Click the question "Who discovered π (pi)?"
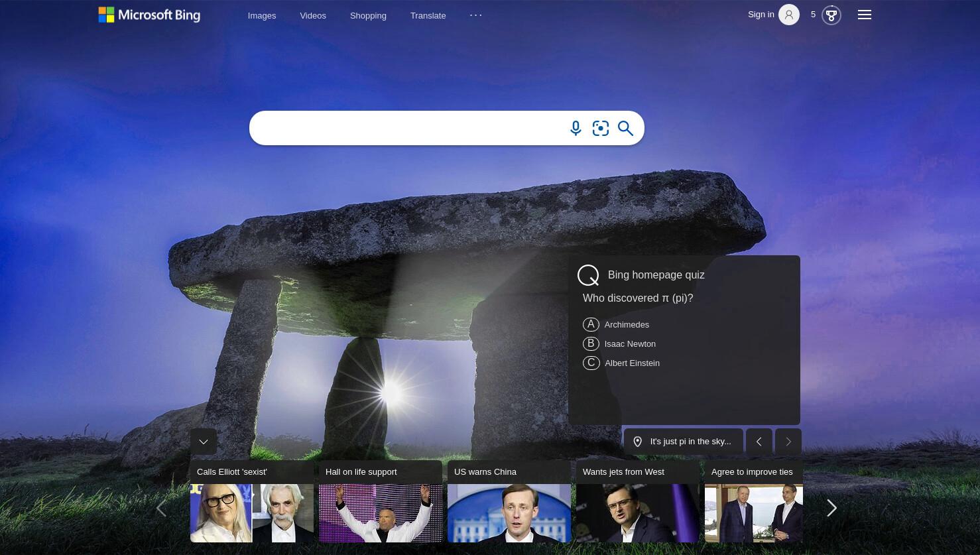 [x=638, y=298]
